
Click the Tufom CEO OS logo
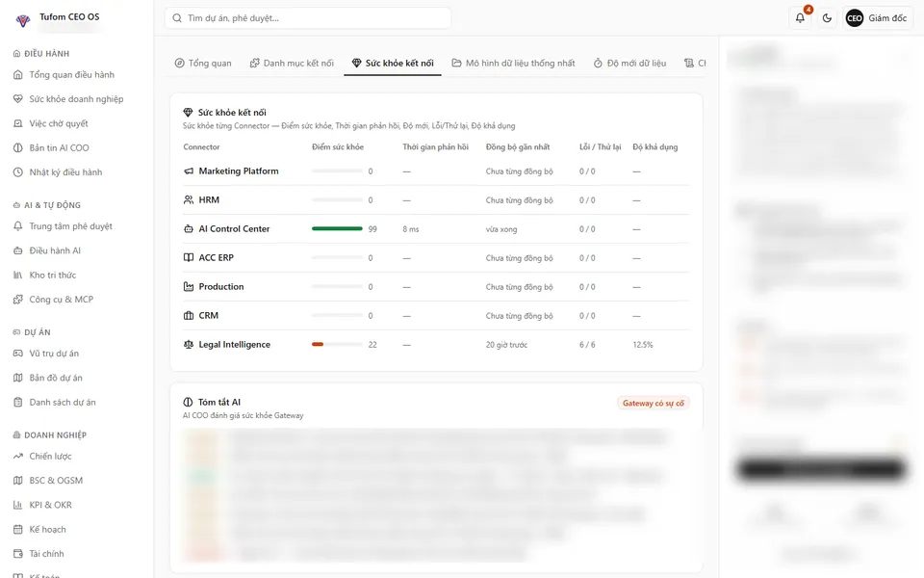(x=23, y=20)
